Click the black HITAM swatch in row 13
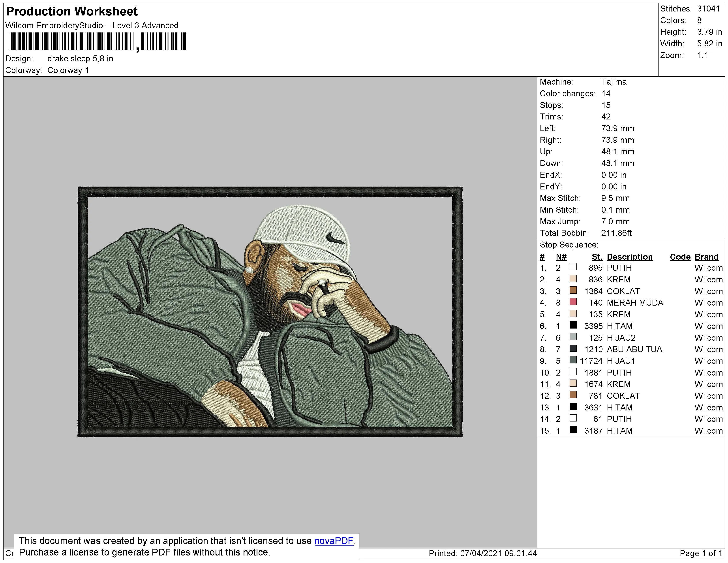 [x=573, y=406]
